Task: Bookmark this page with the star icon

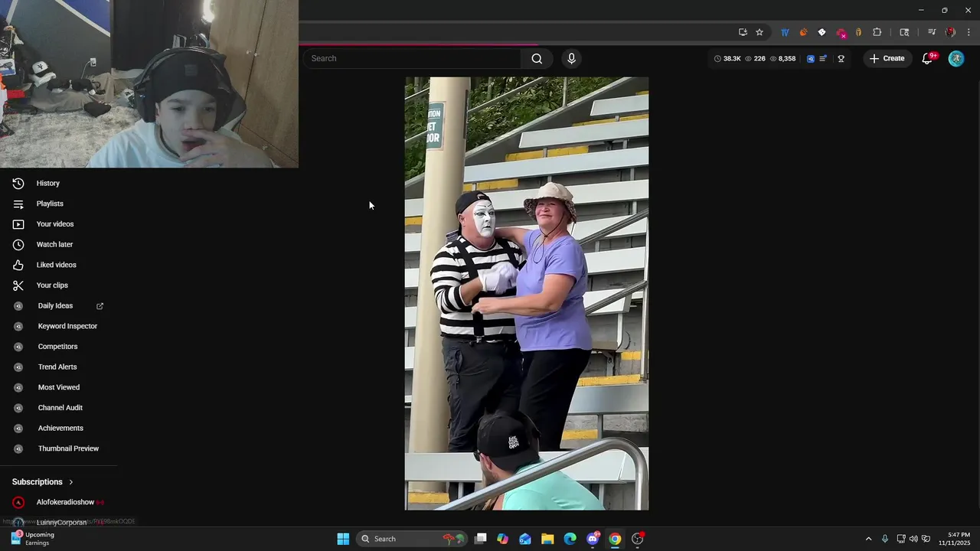Action: pos(759,32)
